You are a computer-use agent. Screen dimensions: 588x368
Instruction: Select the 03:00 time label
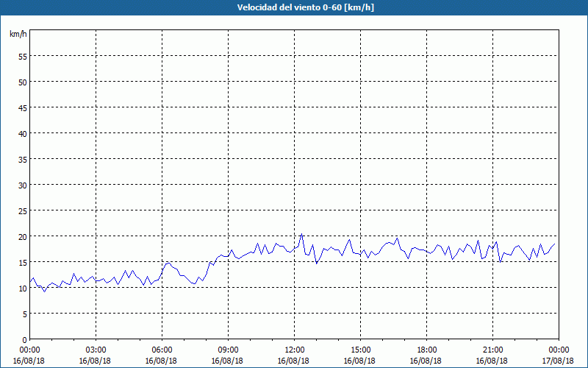[x=96, y=350]
